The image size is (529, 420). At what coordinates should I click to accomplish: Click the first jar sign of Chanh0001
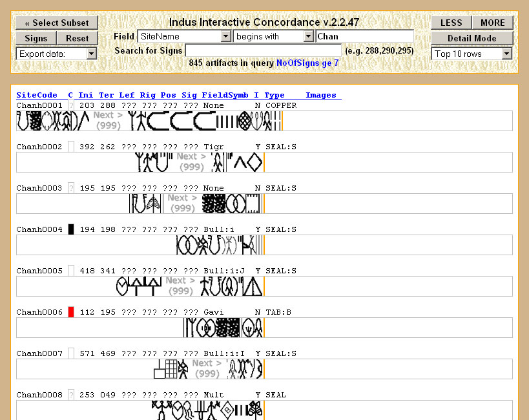23,121
